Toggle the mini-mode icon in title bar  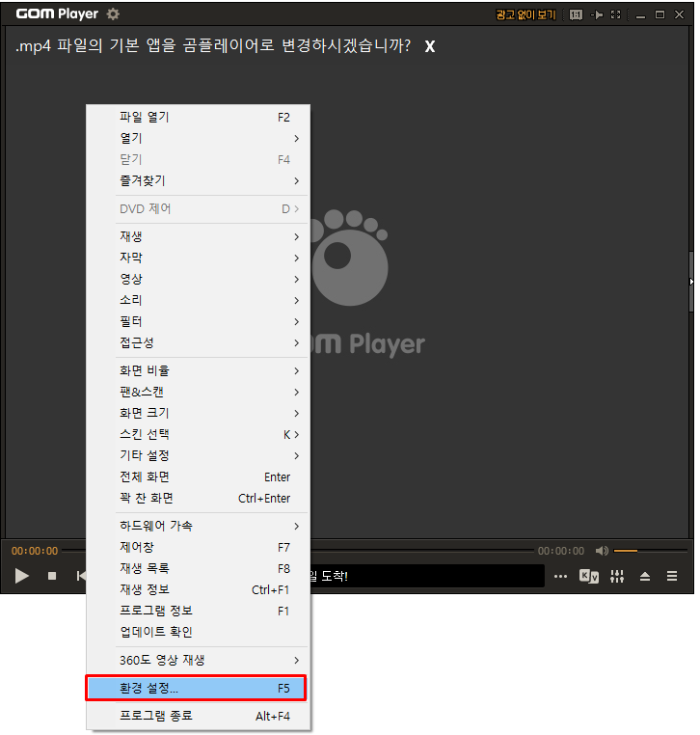[x=576, y=15]
